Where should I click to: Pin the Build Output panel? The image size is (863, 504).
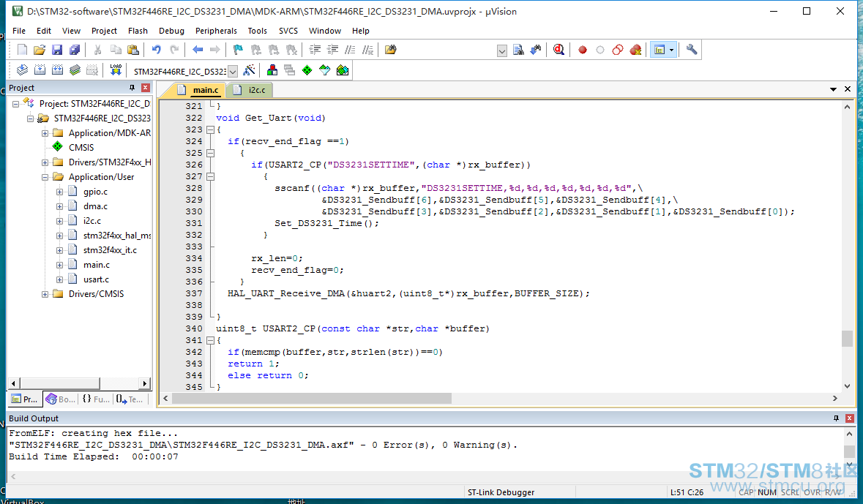point(836,418)
